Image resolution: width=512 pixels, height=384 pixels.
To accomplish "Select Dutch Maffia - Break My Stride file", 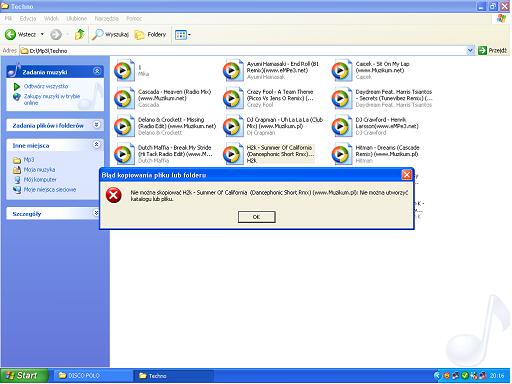I will [x=163, y=154].
